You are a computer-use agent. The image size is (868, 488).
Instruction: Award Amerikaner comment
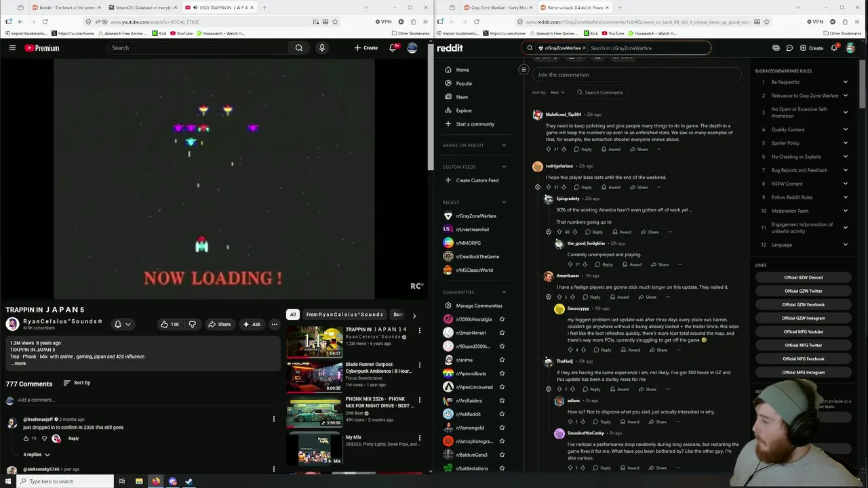click(x=619, y=297)
